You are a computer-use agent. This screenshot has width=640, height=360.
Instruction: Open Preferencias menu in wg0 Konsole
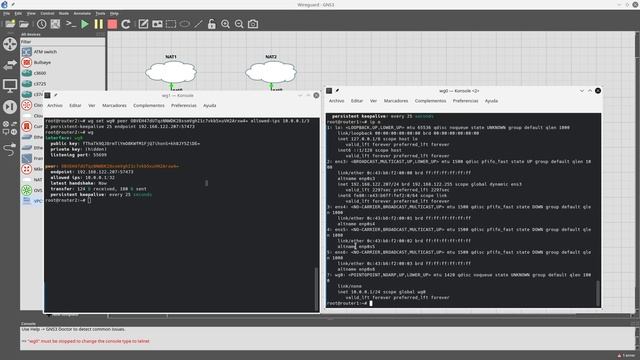[465, 101]
